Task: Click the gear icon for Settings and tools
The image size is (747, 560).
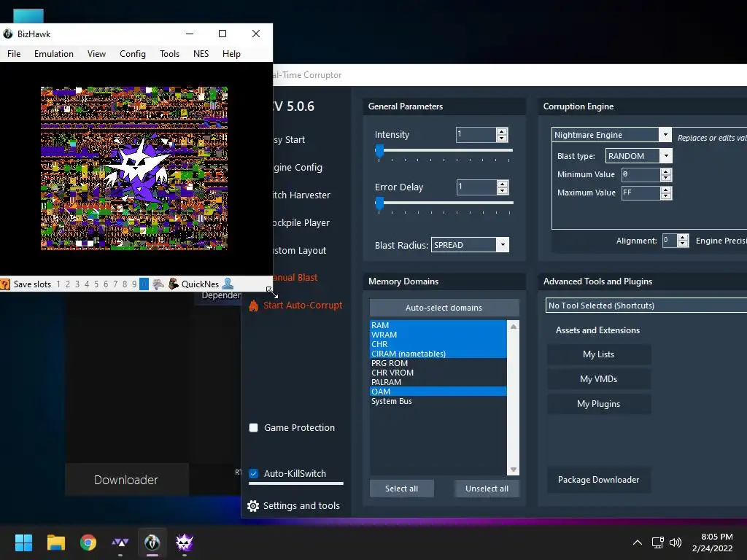Action: (253, 506)
